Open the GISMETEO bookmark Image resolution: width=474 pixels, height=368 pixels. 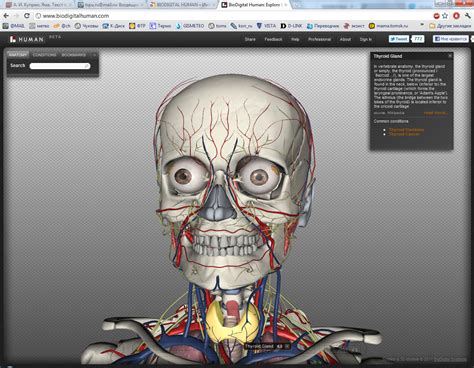[x=190, y=26]
